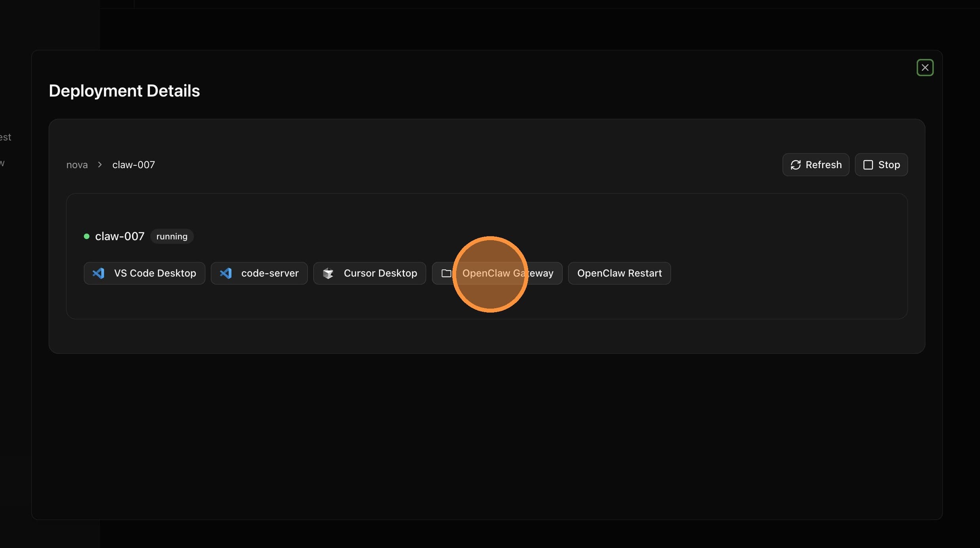Click the running status badge
The width and height of the screenshot is (980, 548).
click(x=172, y=237)
